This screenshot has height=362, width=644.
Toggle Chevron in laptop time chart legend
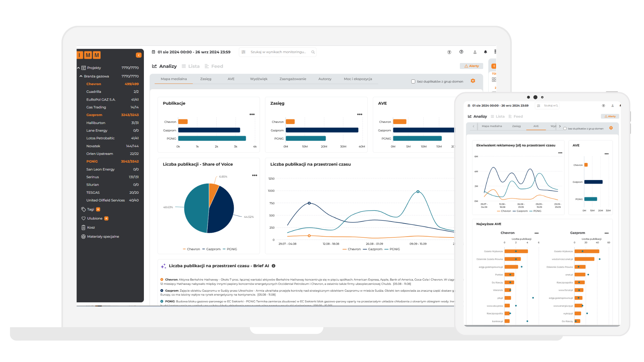pyautogui.click(x=352, y=249)
